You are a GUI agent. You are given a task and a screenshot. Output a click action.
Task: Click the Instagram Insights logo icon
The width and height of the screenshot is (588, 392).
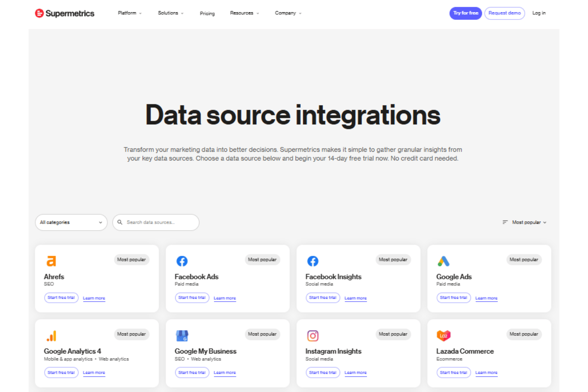coord(313,336)
